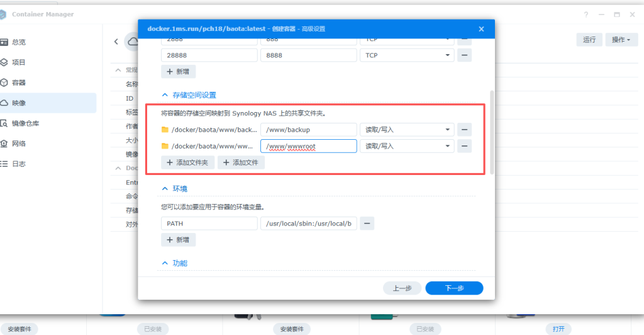
Task: Close the advanced settings dialog
Action: [481, 29]
